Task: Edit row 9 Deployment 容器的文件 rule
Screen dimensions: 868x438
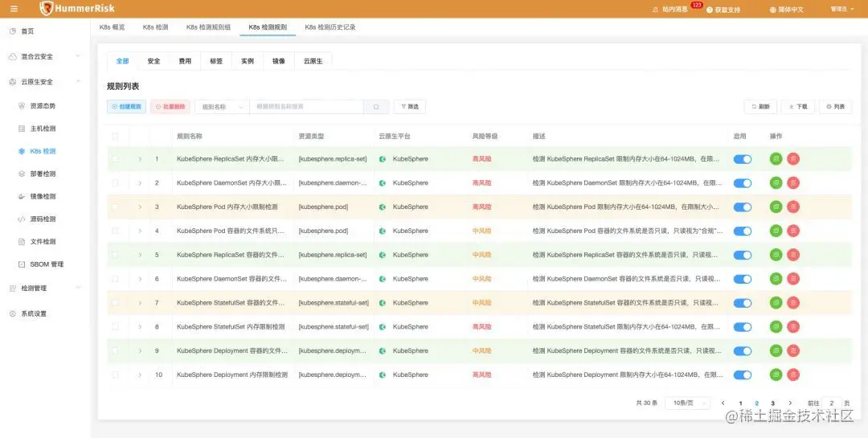Action: (x=776, y=350)
